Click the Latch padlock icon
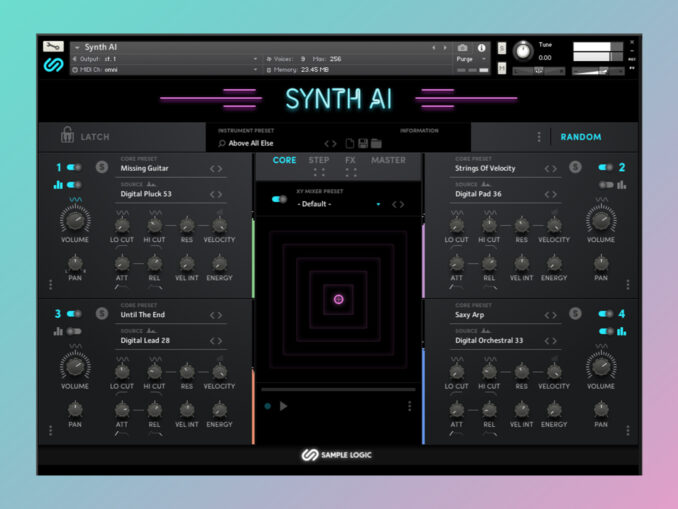The height and width of the screenshot is (509, 678). click(67, 135)
